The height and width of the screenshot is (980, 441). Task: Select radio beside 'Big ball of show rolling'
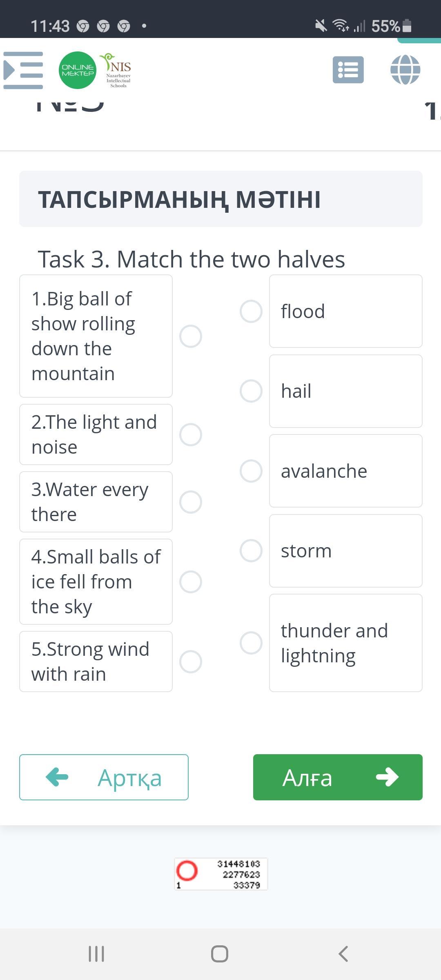click(191, 336)
